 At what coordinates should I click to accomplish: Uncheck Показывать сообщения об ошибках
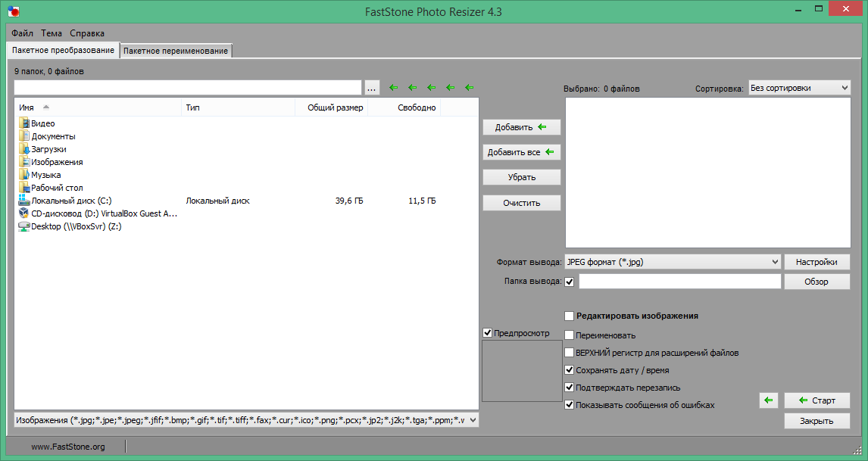569,404
